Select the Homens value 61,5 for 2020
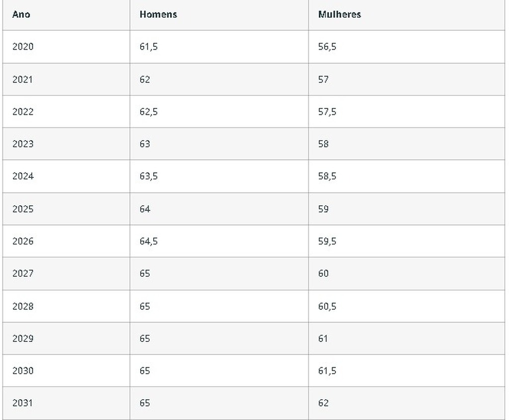This screenshot has width=509, height=420. click(149, 47)
